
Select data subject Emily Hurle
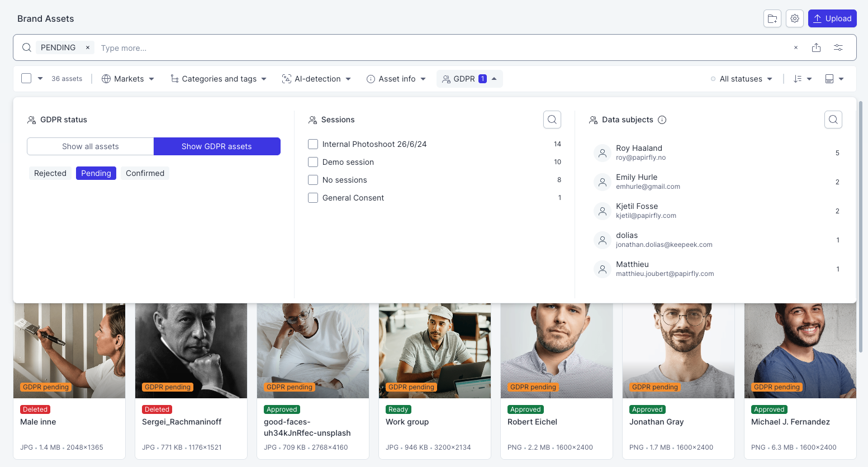click(x=717, y=182)
